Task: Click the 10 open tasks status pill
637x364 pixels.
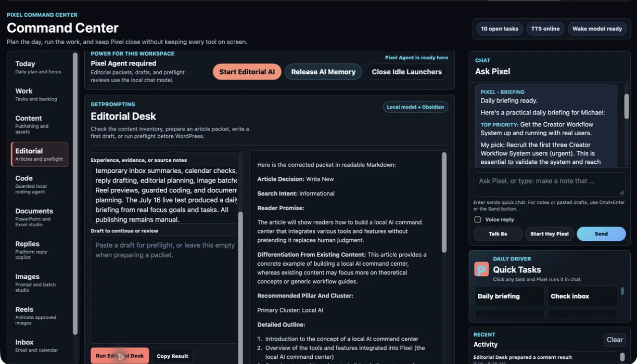Action: (499, 29)
